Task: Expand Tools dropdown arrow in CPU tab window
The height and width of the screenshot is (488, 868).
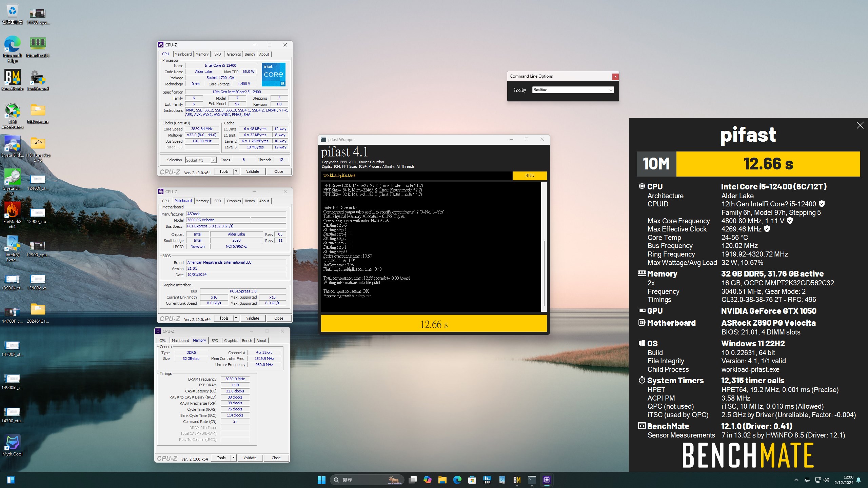Action: pyautogui.click(x=236, y=171)
